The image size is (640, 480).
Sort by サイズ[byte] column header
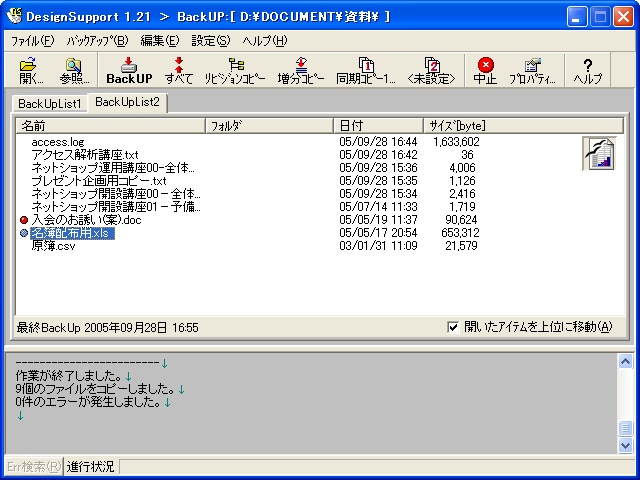(524, 126)
